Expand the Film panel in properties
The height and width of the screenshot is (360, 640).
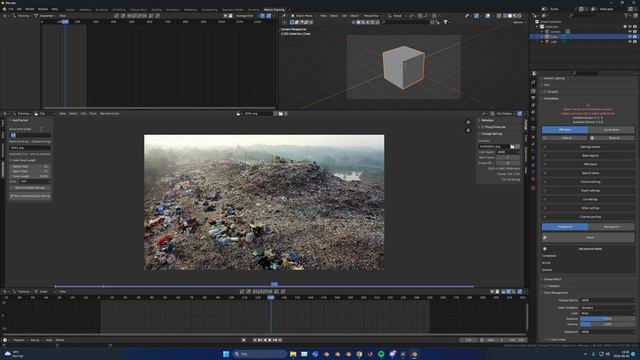[547, 85]
